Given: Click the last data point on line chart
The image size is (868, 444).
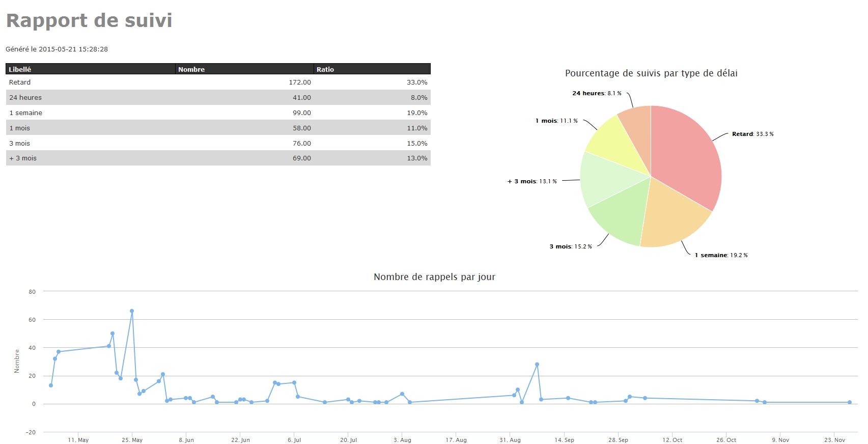Looking at the screenshot, I should click(850, 402).
